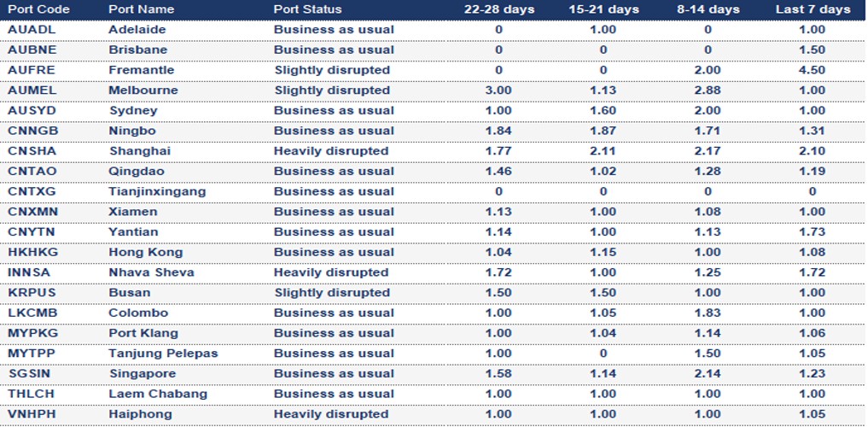
Task: Select port code VNHPH
Action: 31,414
